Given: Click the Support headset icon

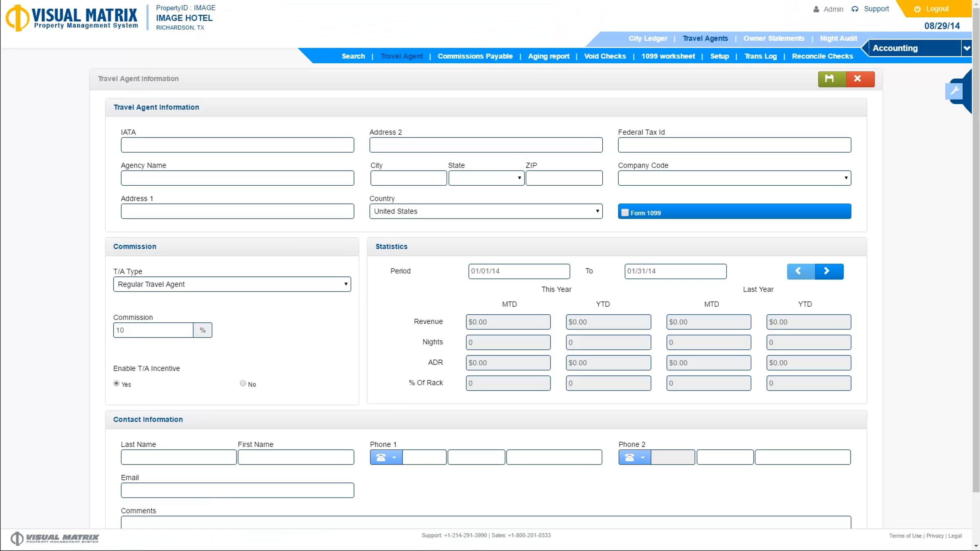Looking at the screenshot, I should click(x=855, y=9).
